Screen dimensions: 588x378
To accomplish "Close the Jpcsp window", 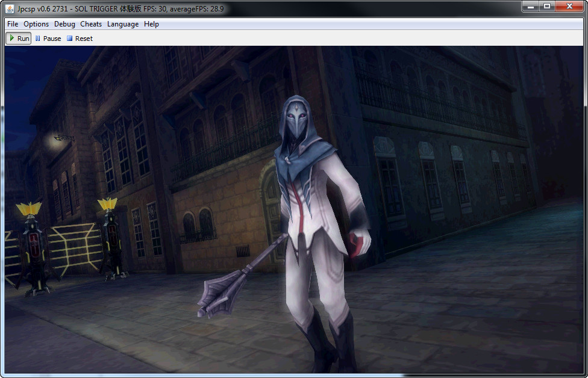I will click(569, 7).
